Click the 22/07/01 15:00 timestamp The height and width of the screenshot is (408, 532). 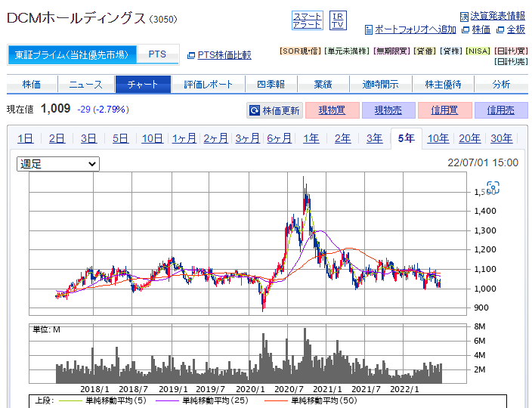[483, 162]
